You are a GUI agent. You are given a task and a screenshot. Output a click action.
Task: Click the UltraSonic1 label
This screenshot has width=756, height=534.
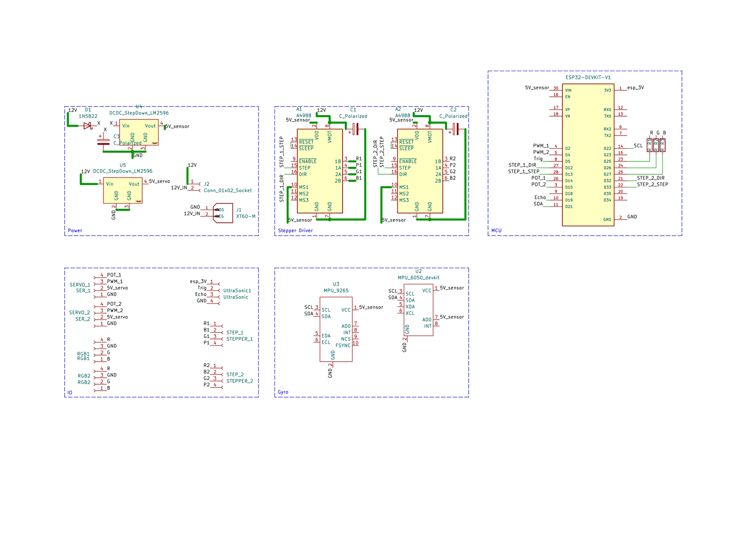237,291
